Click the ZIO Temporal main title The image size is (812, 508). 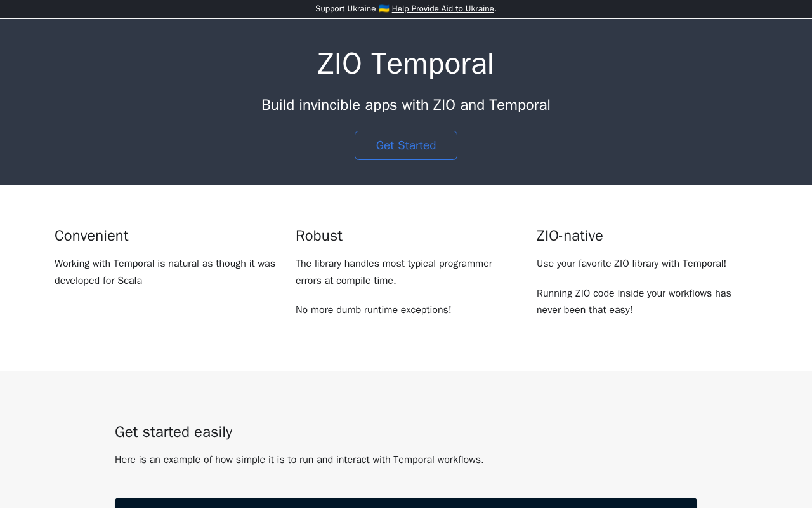(x=405, y=64)
